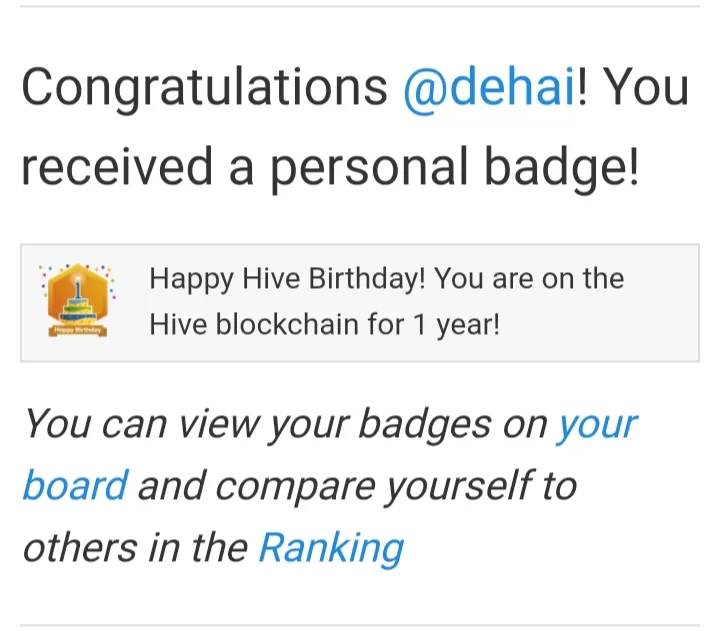Click the Hive birthday badge icon
719x631 pixels.
77,300
